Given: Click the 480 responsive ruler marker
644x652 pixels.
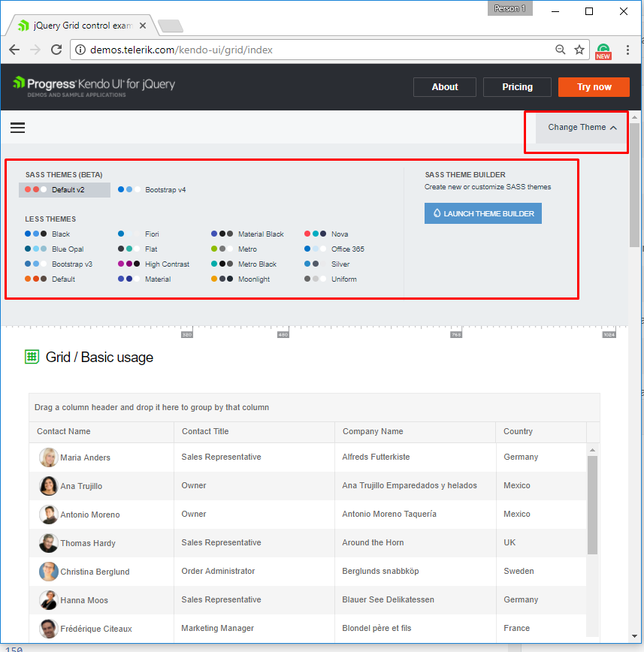Looking at the screenshot, I should (x=283, y=334).
